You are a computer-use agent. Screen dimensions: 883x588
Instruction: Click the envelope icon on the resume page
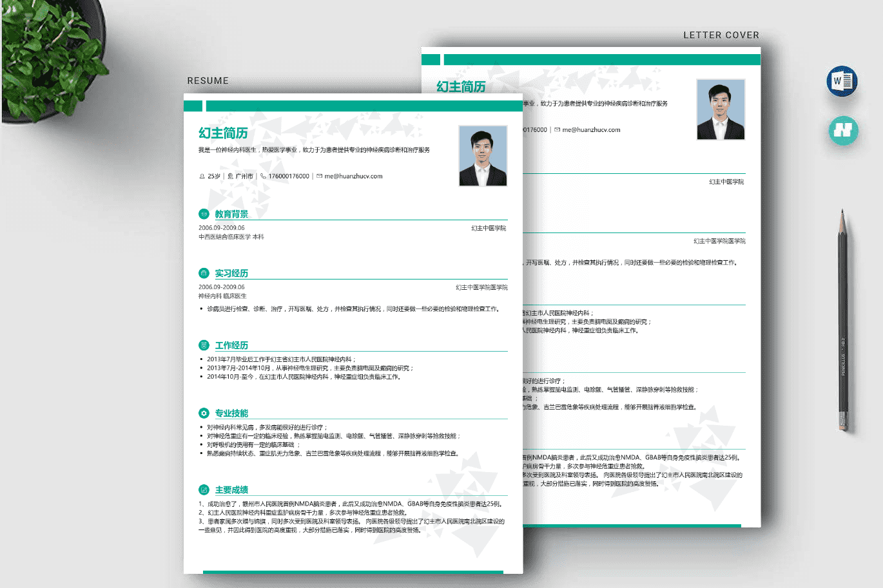(x=319, y=176)
